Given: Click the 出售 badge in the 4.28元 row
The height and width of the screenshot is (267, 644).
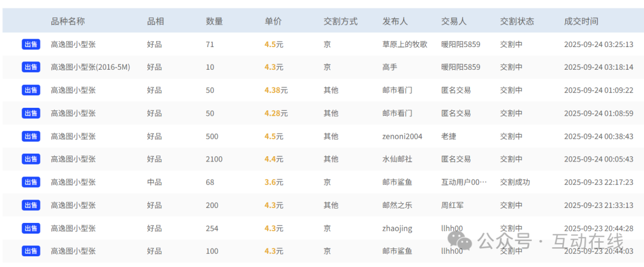Looking at the screenshot, I should [x=31, y=113].
